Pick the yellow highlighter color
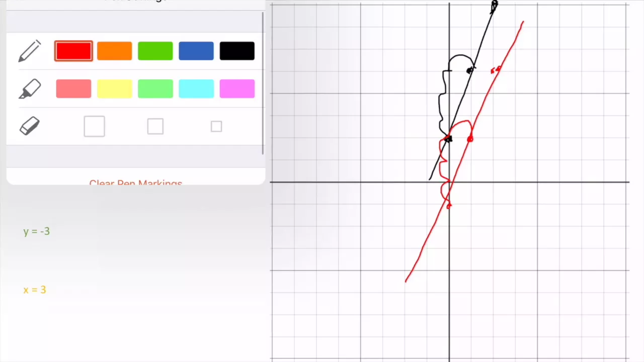The height and width of the screenshot is (362, 644). [115, 89]
